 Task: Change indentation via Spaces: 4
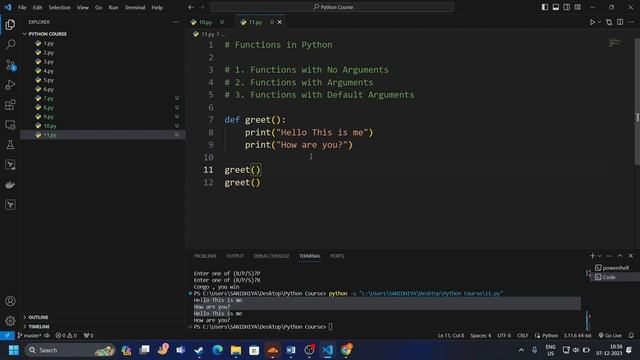(x=480, y=336)
